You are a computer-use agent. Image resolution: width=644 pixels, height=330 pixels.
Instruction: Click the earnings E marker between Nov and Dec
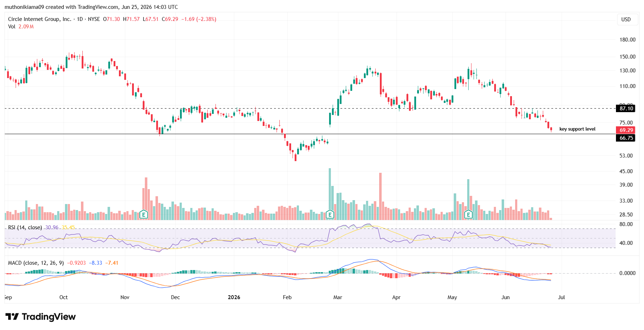(143, 214)
